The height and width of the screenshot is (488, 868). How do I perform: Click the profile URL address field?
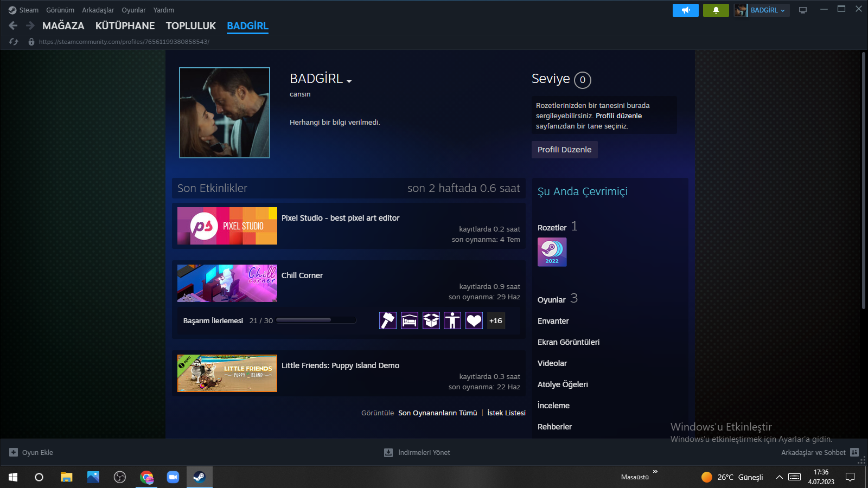click(x=124, y=42)
